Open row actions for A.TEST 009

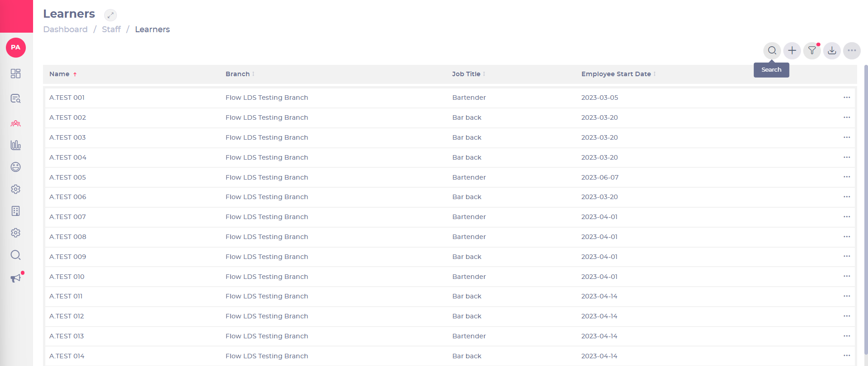847,256
